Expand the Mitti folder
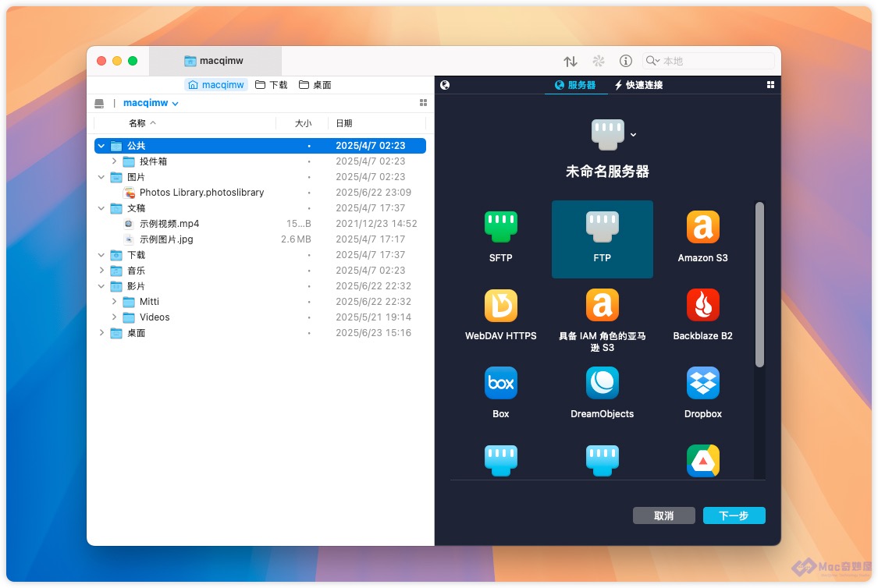The image size is (878, 588). [x=114, y=302]
